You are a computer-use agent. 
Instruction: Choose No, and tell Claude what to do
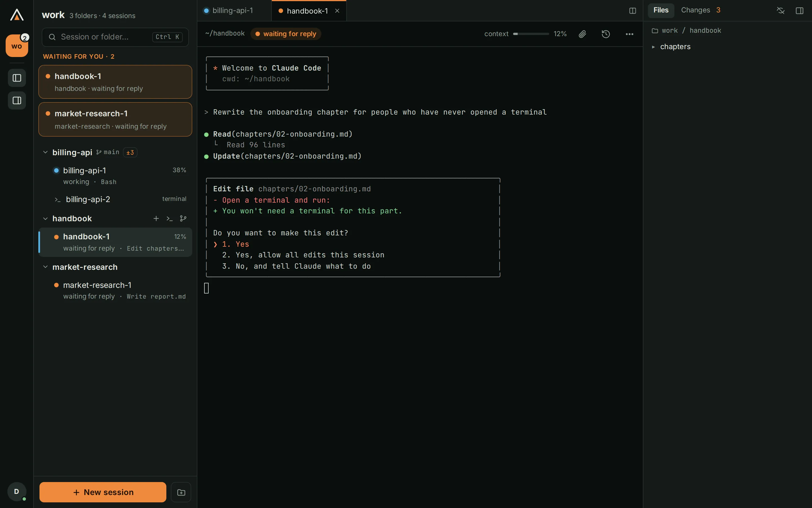pos(296,266)
